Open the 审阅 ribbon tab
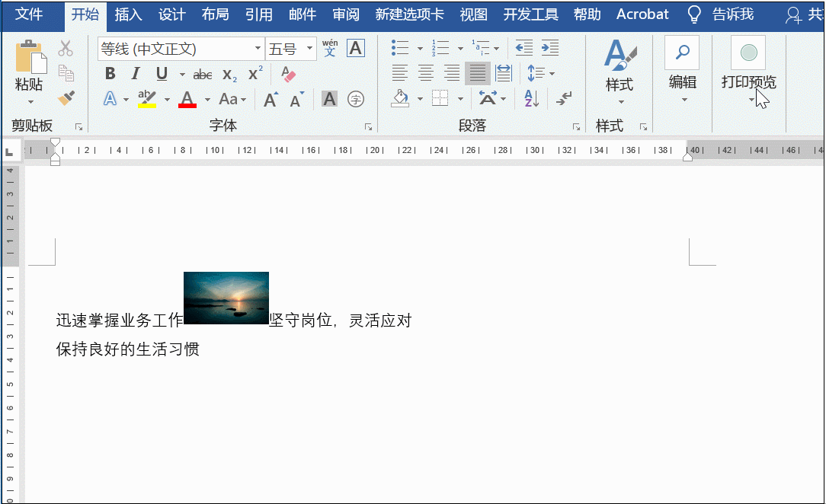Viewport: 826px width, 504px height. [x=346, y=14]
